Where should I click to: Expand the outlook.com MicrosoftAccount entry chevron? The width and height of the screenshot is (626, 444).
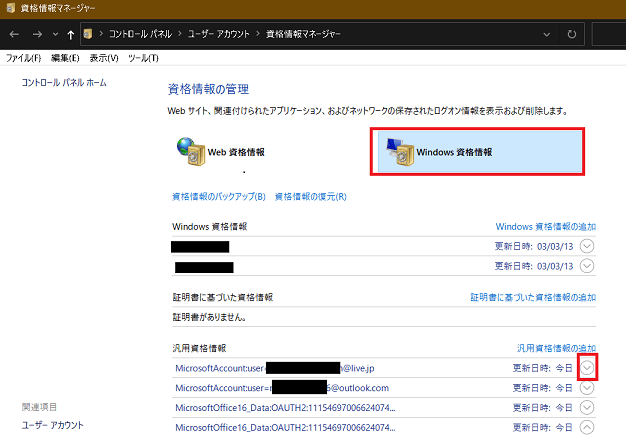click(x=587, y=388)
